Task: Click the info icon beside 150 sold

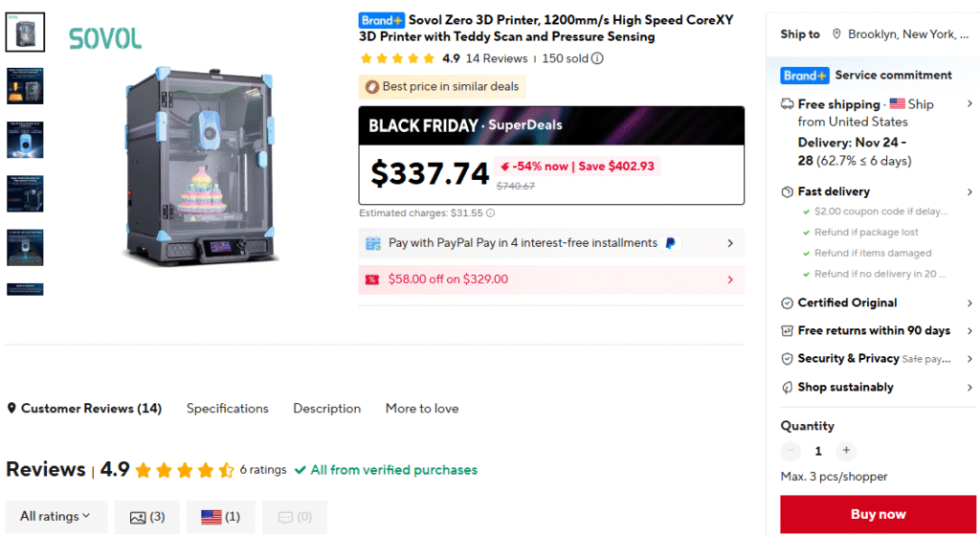Action: click(597, 58)
